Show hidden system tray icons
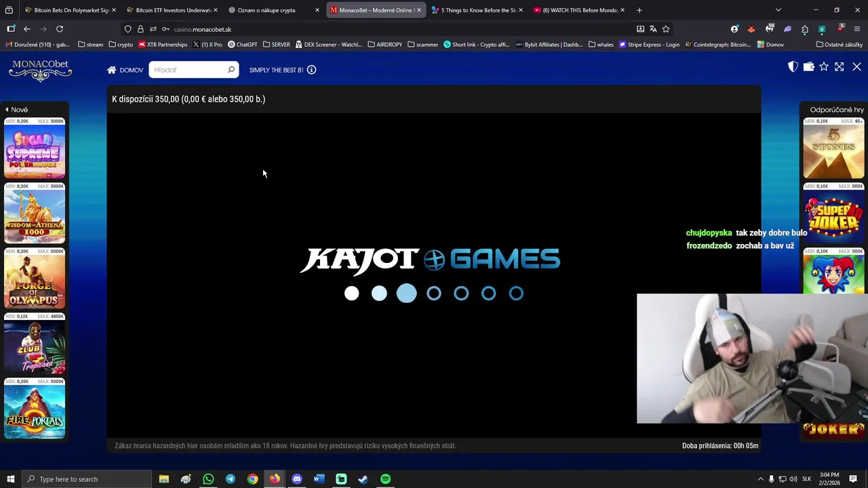This screenshot has width=868, height=488. point(760,479)
